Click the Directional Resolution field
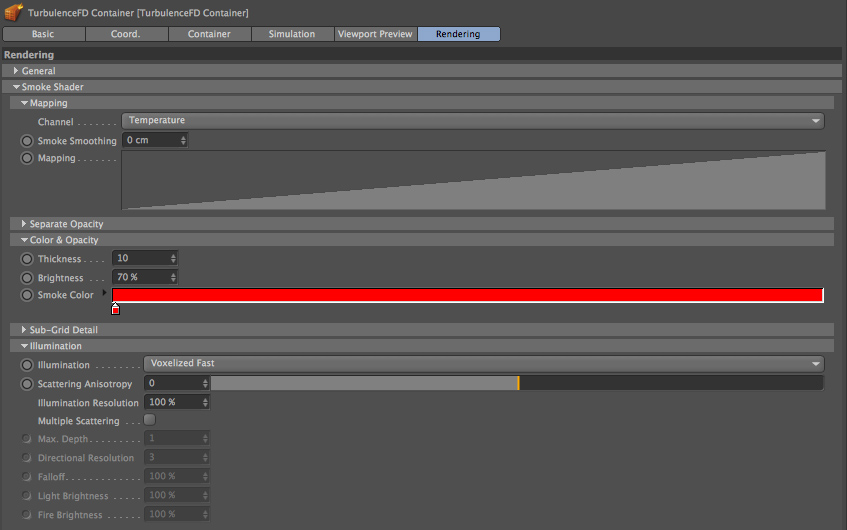 tap(177, 458)
